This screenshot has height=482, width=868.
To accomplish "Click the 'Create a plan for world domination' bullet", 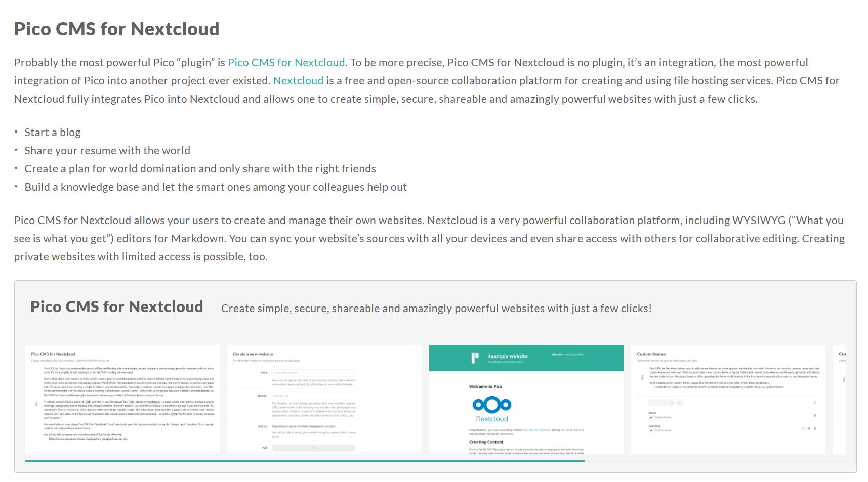I will tap(200, 169).
